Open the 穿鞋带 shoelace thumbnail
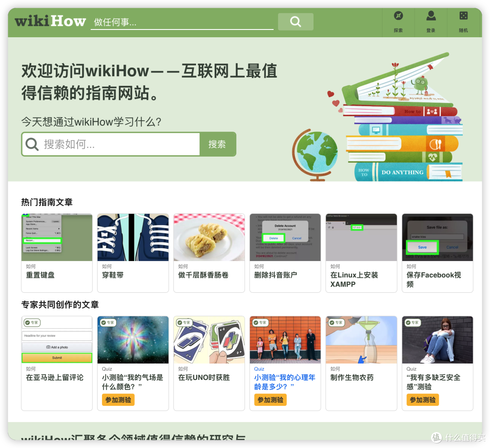490x448 pixels. [x=133, y=237]
